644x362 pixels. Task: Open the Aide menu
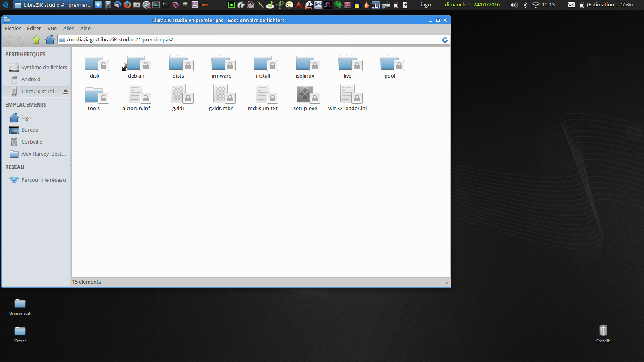[85, 29]
